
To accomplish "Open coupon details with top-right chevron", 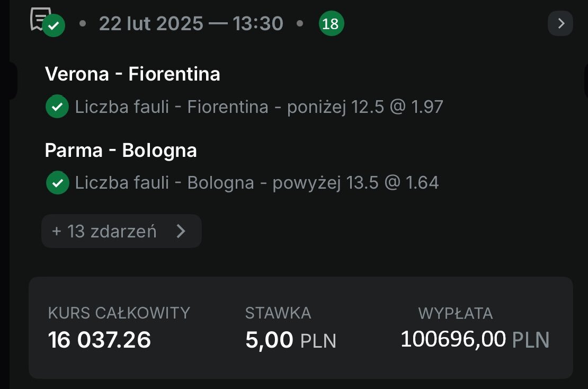I will pyautogui.click(x=560, y=24).
